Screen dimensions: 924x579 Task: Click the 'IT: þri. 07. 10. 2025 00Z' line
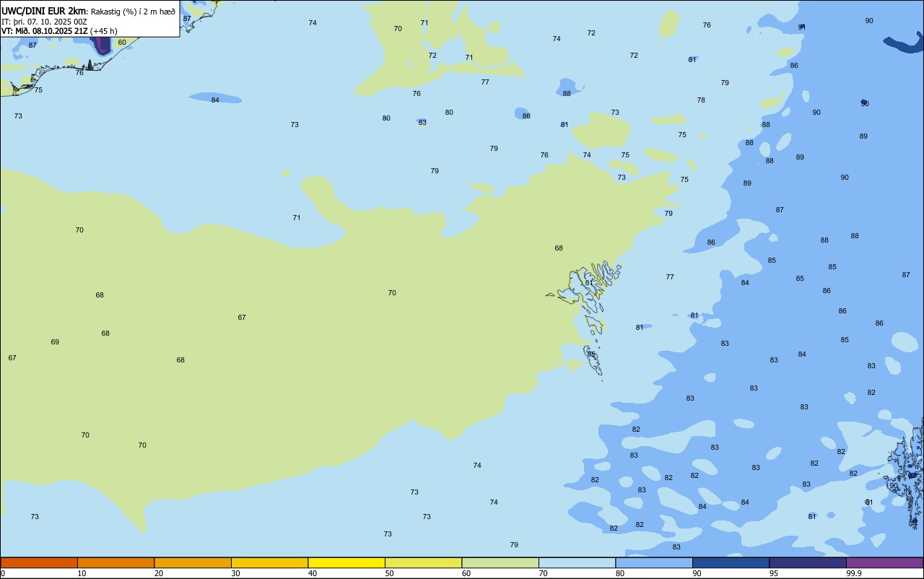coord(44,22)
